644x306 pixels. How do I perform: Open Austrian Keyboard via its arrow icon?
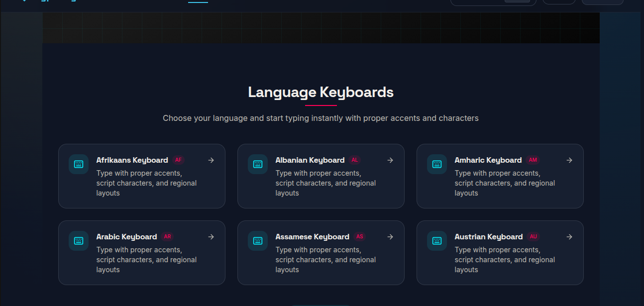pos(569,237)
